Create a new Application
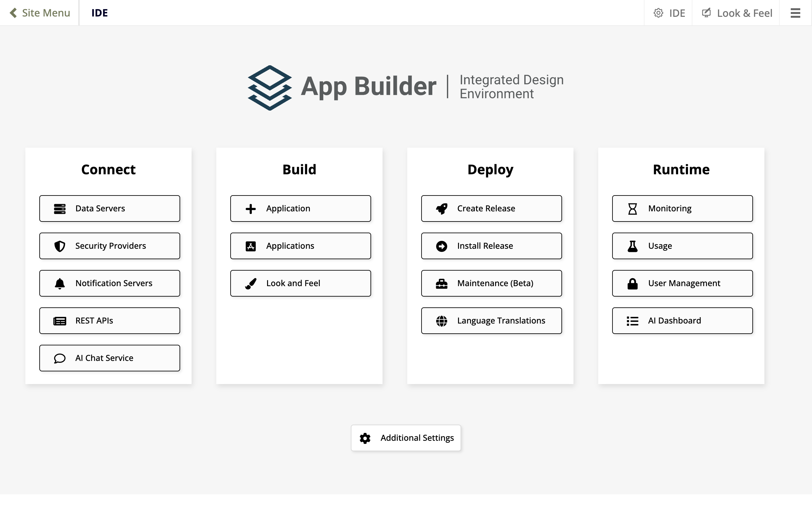The height and width of the screenshot is (507, 812). point(300,208)
